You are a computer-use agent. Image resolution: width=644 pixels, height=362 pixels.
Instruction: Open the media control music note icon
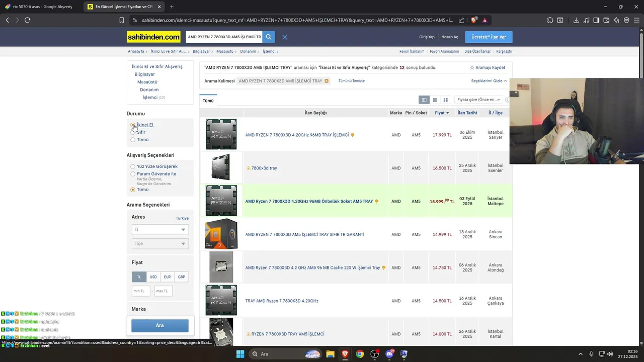tap(586, 20)
